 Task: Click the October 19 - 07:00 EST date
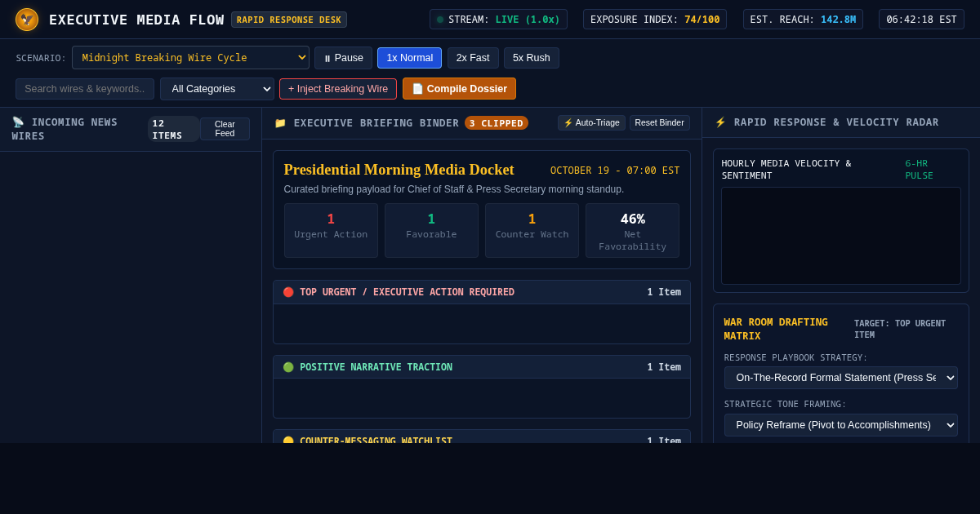click(x=615, y=171)
